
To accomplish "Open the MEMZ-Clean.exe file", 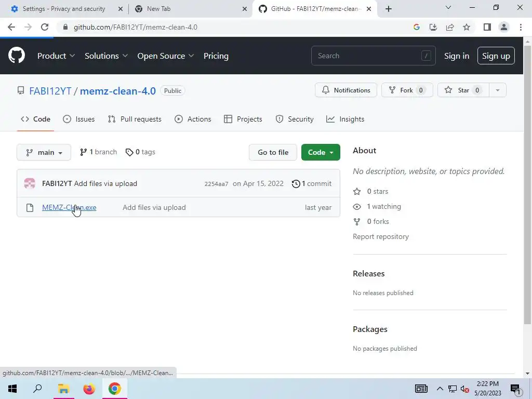I will tap(69, 207).
